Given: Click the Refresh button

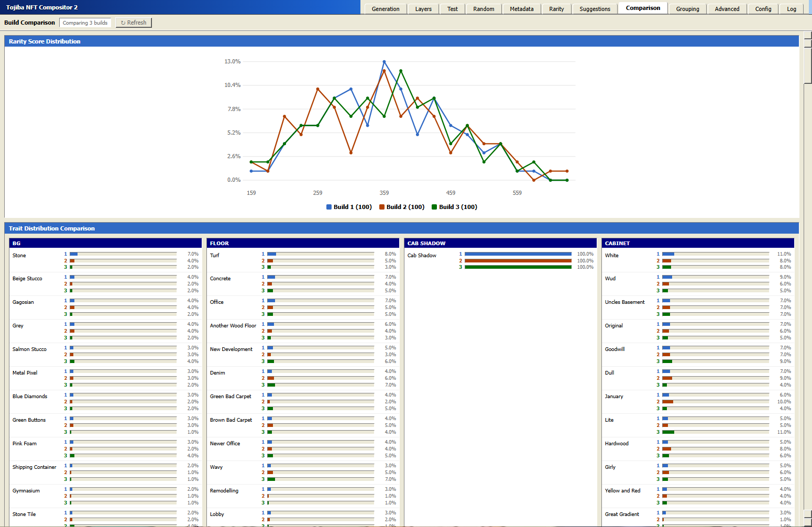Looking at the screenshot, I should (x=134, y=23).
